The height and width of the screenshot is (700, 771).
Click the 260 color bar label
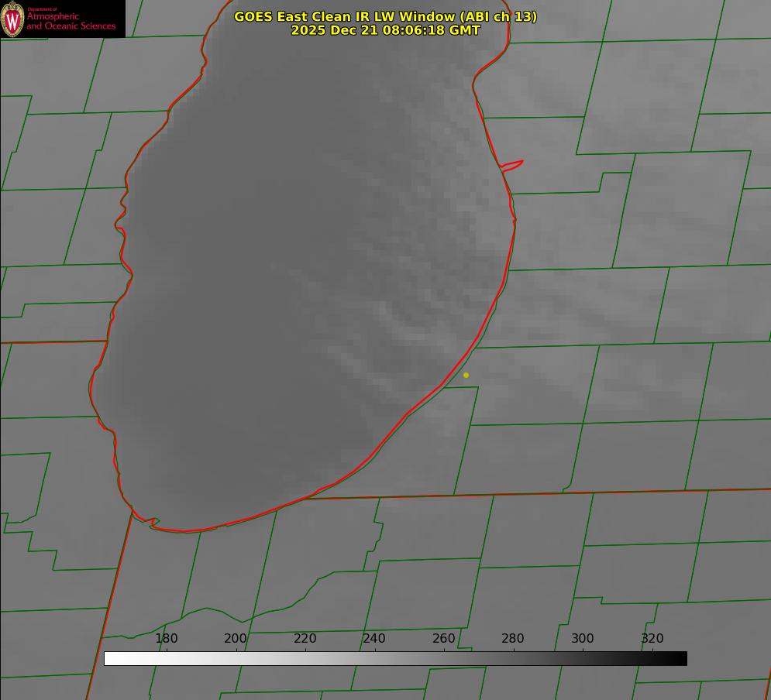pos(443,639)
